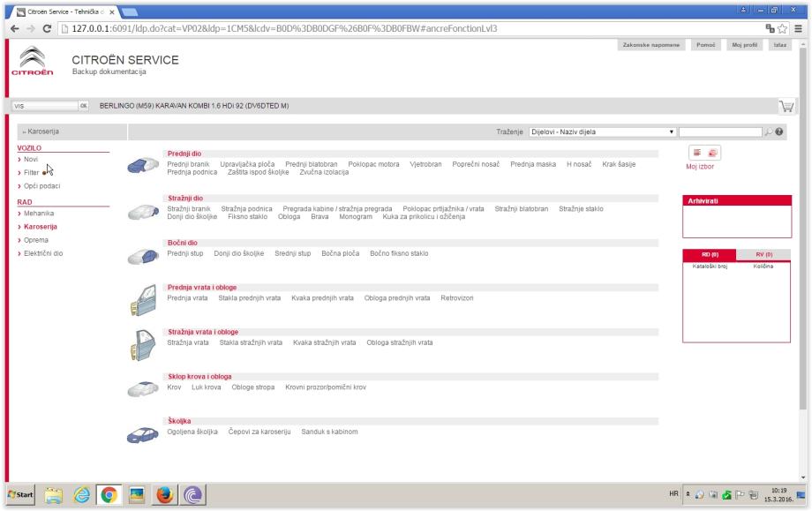Viewport: 812px width, 511px height.
Task: Click the Stražnja vrata door thumbnail
Action: pyautogui.click(x=144, y=345)
